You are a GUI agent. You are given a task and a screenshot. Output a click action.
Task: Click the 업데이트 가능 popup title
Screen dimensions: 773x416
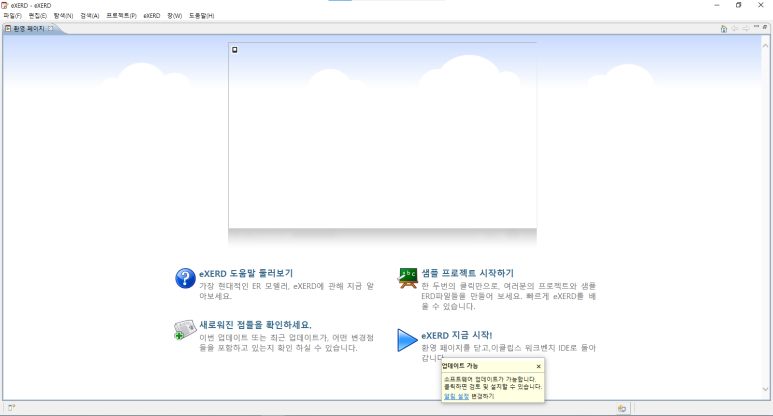(x=459, y=366)
